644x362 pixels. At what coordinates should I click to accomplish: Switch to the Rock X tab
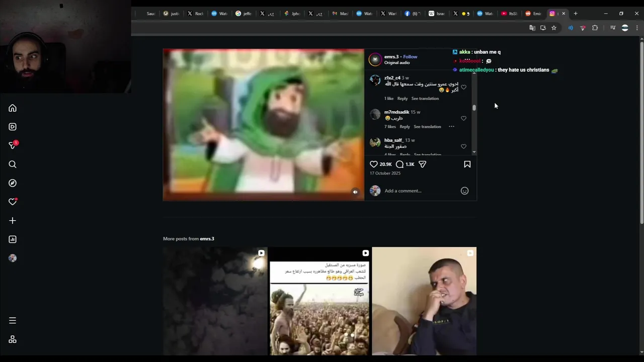(x=195, y=14)
